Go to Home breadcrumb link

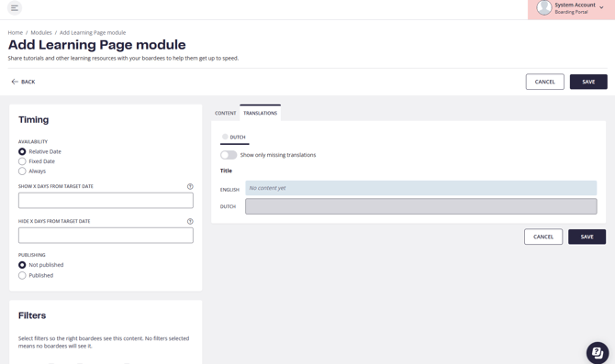click(16, 32)
